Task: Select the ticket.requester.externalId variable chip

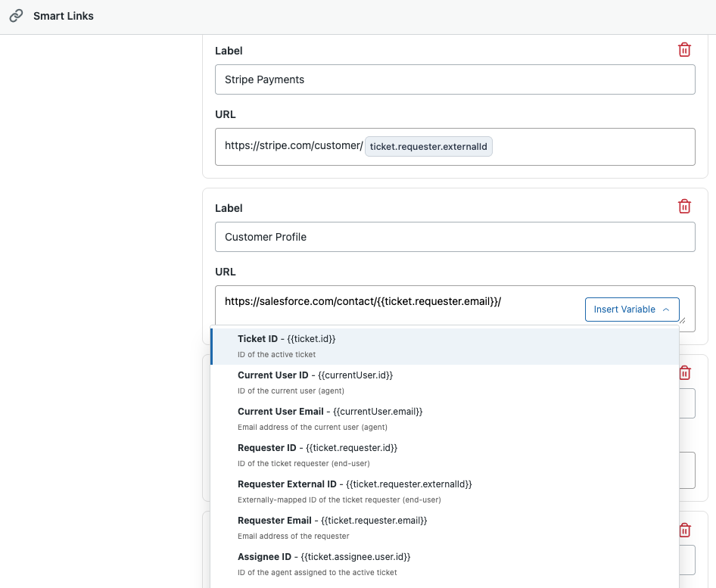Action: (428, 147)
